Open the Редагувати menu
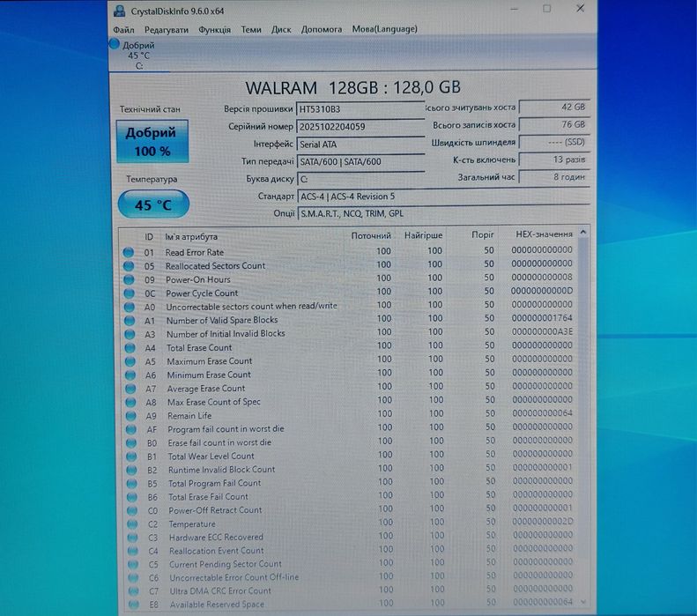Viewport: 697px width, 616px height. click(167, 30)
